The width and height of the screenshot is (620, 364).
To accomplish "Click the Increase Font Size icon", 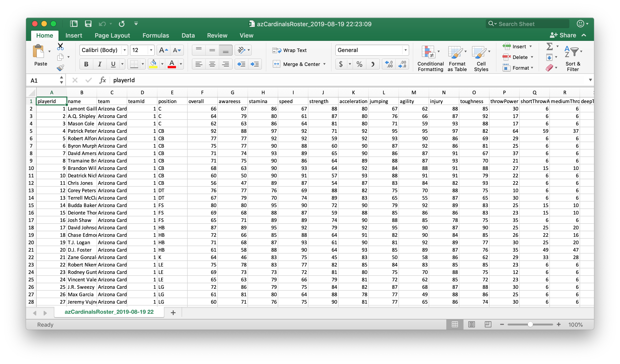I will point(163,50).
